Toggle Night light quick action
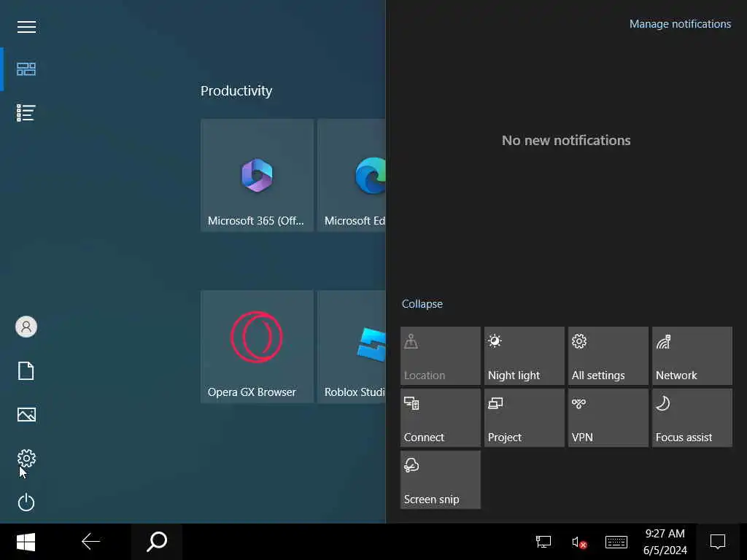The width and height of the screenshot is (747, 560). click(x=524, y=356)
